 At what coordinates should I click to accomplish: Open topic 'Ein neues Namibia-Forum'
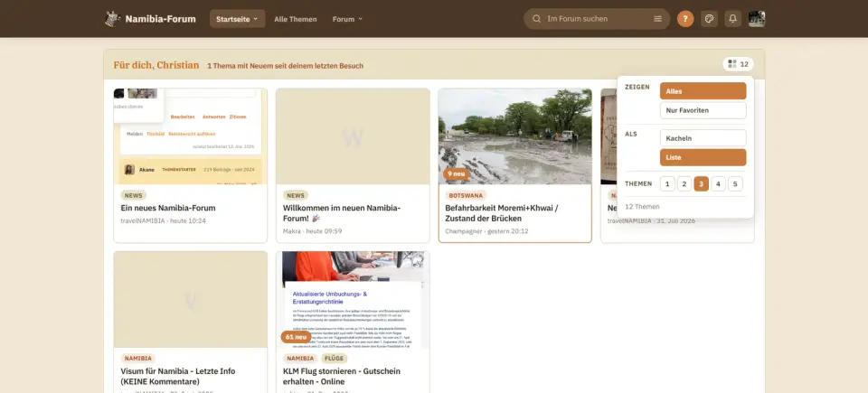point(168,208)
